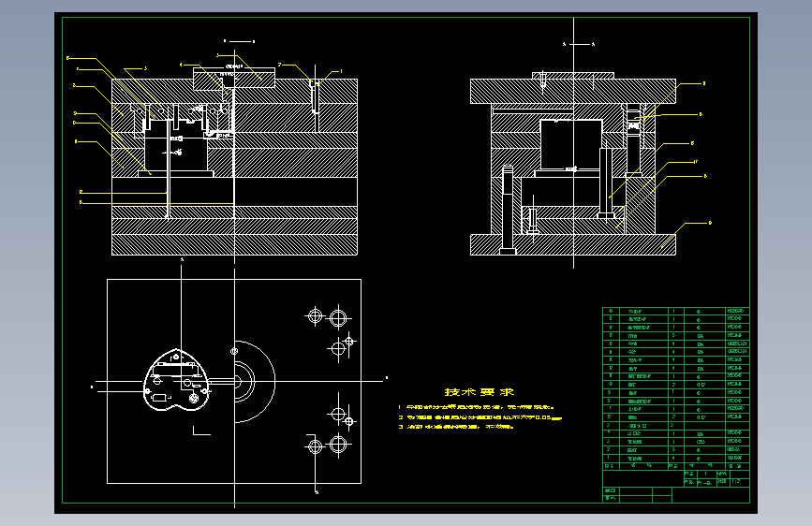Click the heart-shaped cavity in plan view
This screenshot has height=526, width=812.
pos(176,381)
